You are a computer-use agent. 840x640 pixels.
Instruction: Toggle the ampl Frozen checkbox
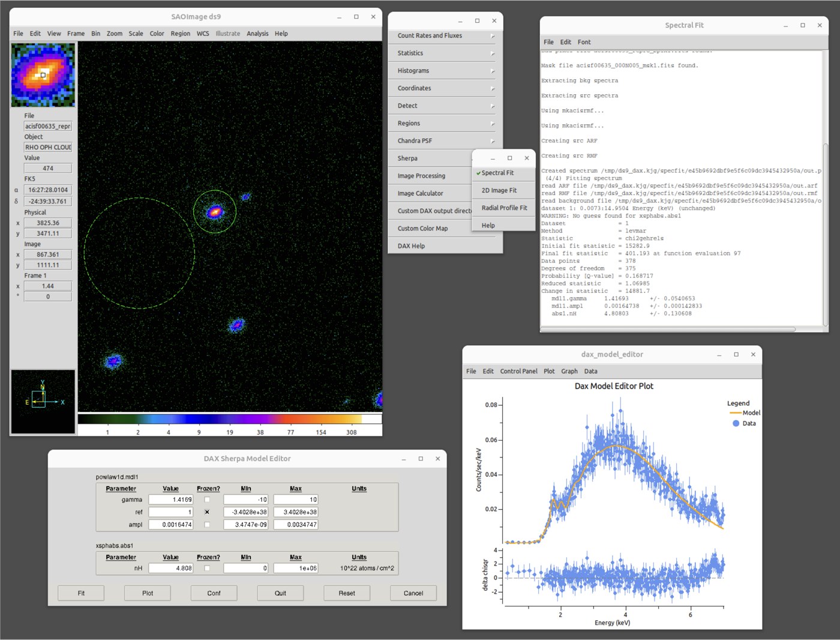(207, 525)
